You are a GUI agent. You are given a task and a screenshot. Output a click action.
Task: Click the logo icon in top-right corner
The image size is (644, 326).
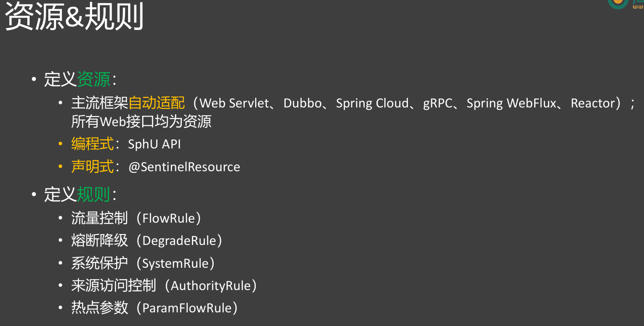coord(619,3)
